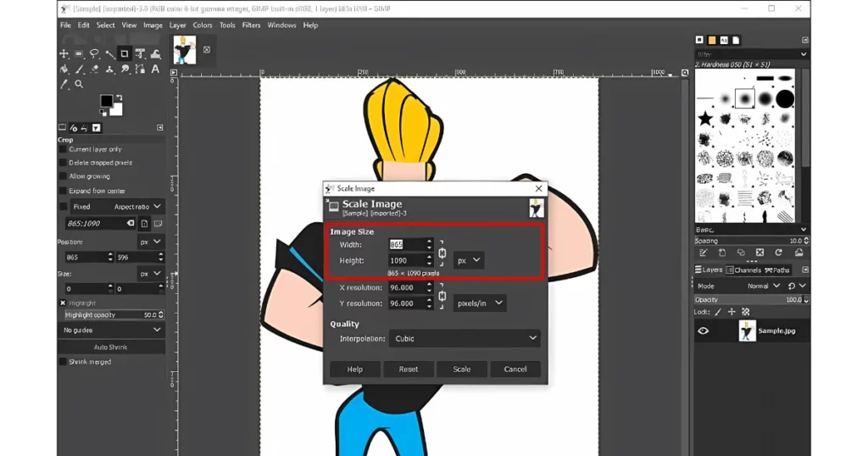Choose the Text tool
The image size is (868, 456).
[x=156, y=70]
